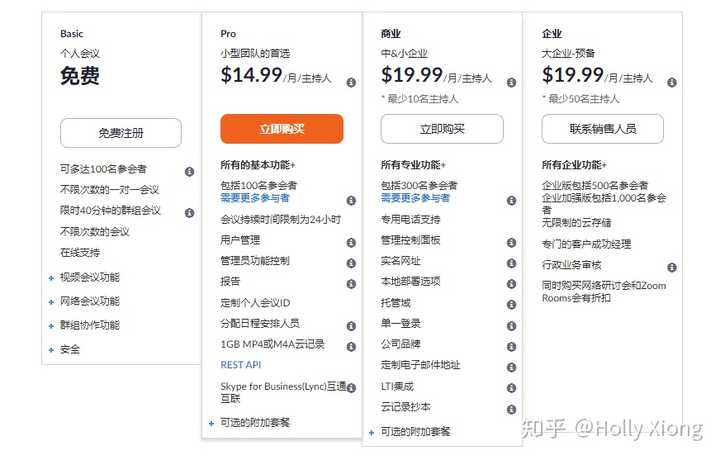Click 所有的基本功能+ heading
This screenshot has width=720, height=460.
(x=258, y=165)
